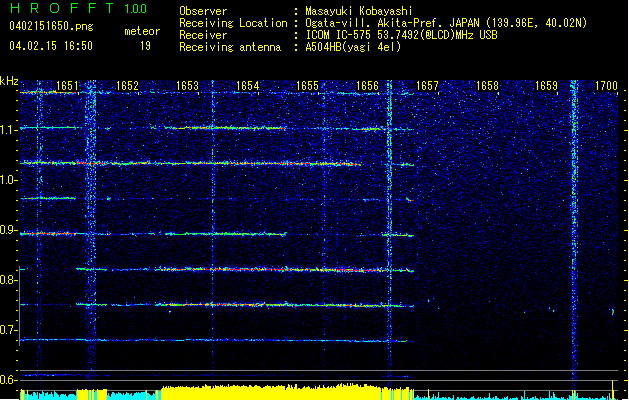Screen dimensions: 629x400
Task: Click the 1659 time marker
Action: 547,86
